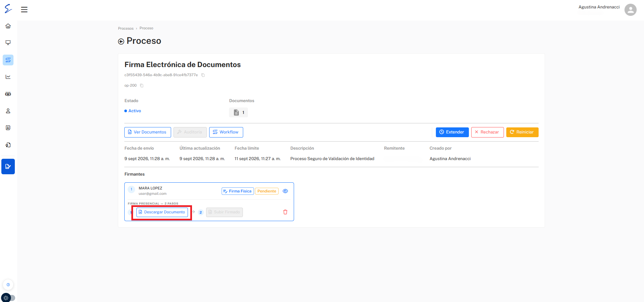The image size is (644, 302).
Task: Click the step 2 number badge
Action: click(201, 212)
